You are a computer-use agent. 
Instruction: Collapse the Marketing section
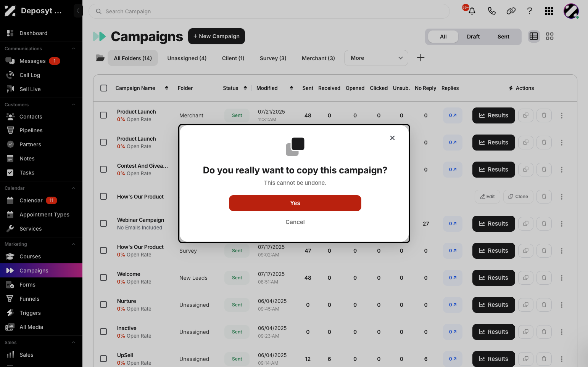click(74, 244)
